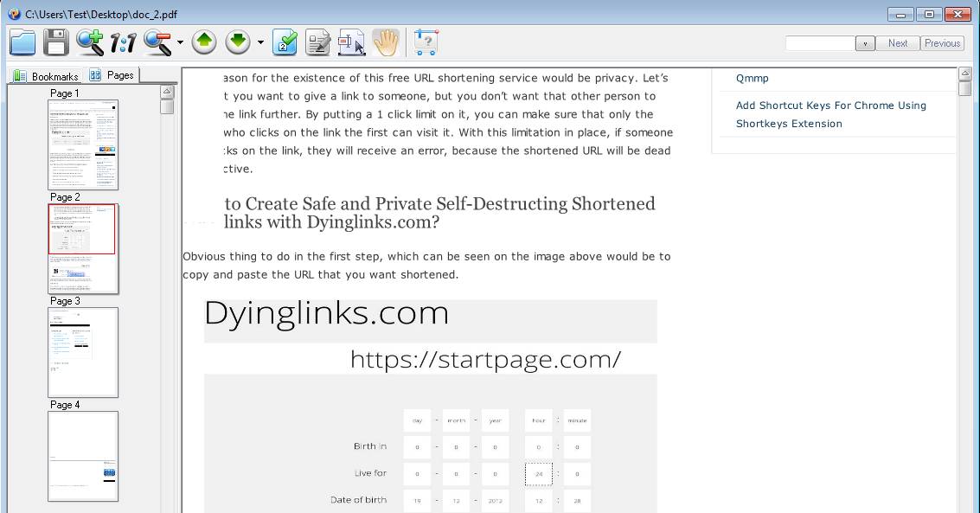
Task: Zoom out with the magnifier minus icon
Action: coord(158,42)
